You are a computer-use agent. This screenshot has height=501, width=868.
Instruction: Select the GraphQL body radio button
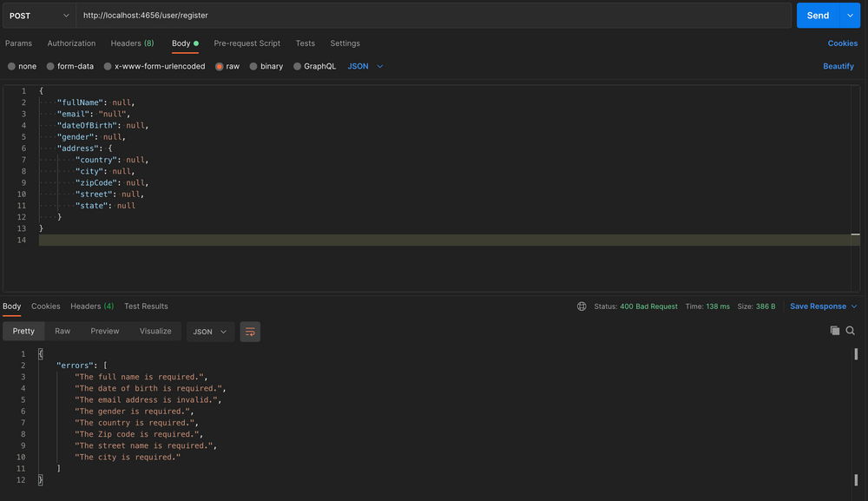(297, 67)
